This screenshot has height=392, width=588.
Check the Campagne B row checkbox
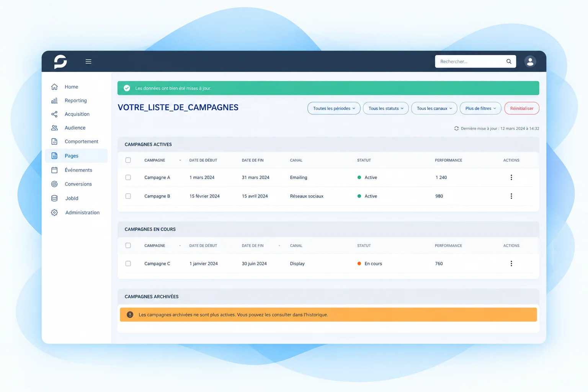pos(128,196)
